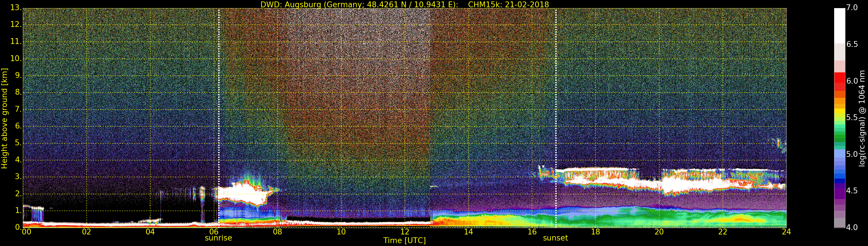Click the '6.0' colorbar tick label
Screen dimensions: 868x246
point(852,81)
